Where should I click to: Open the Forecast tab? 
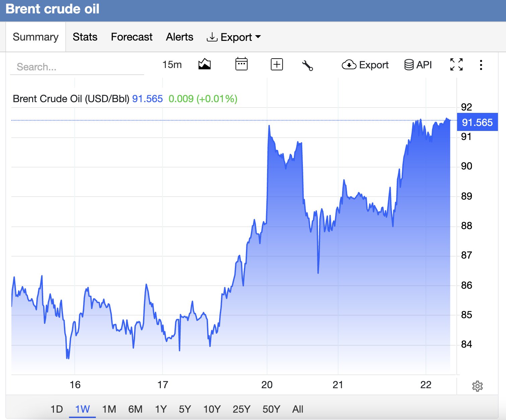pos(132,37)
